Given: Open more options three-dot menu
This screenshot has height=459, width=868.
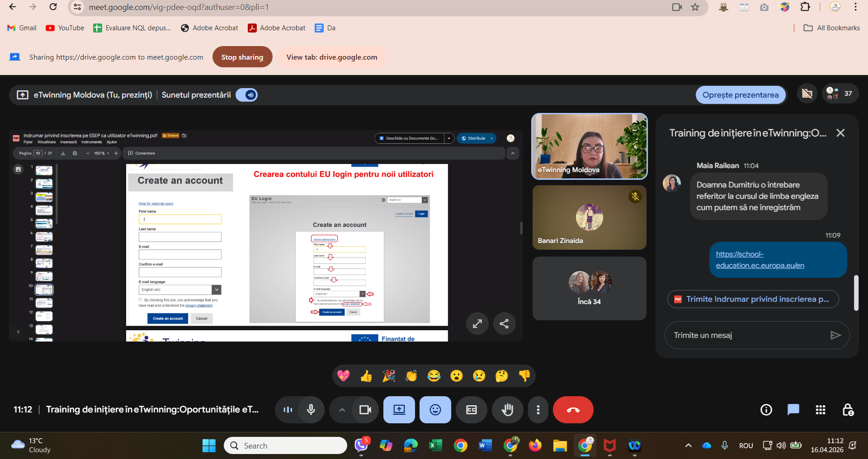Looking at the screenshot, I should tap(538, 410).
